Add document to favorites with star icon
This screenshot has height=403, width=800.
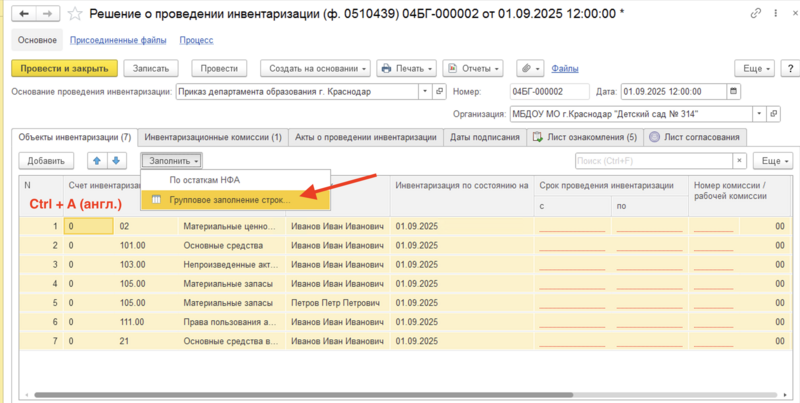75,14
